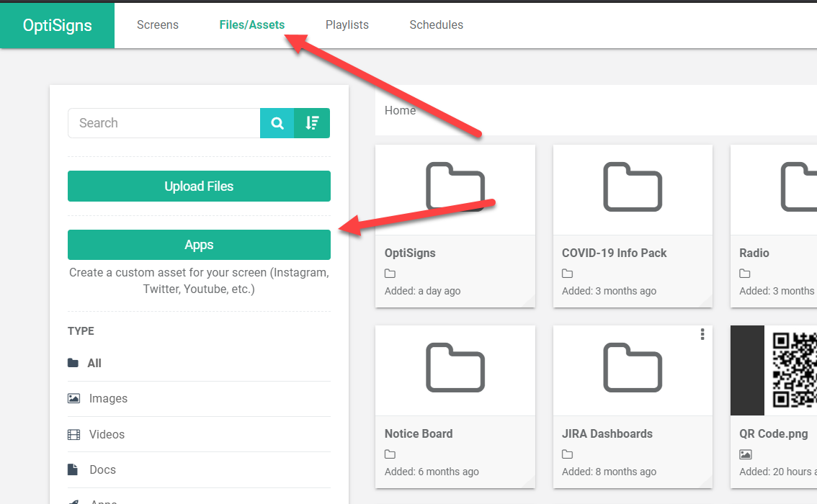
Task: Select the 'Docs' type filter label
Action: click(x=102, y=469)
